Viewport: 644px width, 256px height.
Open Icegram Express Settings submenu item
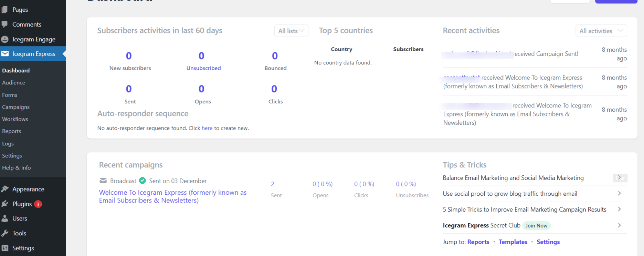pyautogui.click(x=12, y=156)
